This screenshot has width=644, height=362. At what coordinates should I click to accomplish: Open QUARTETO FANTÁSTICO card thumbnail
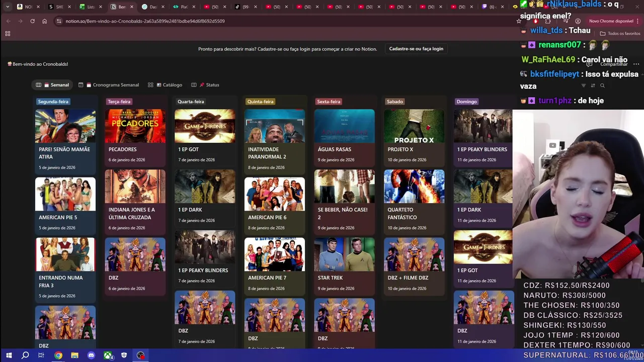click(414, 186)
